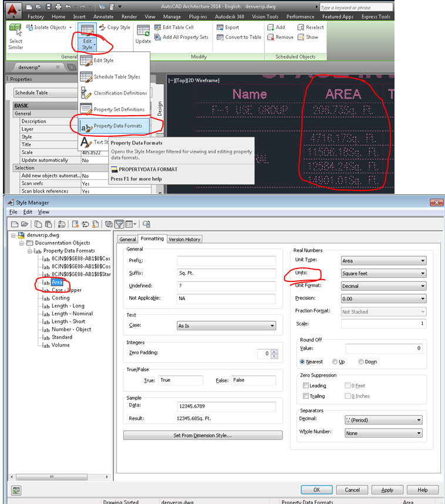The width and height of the screenshot is (445, 504).
Task: Click the Filter Style Type funnel icon
Action: point(120,224)
